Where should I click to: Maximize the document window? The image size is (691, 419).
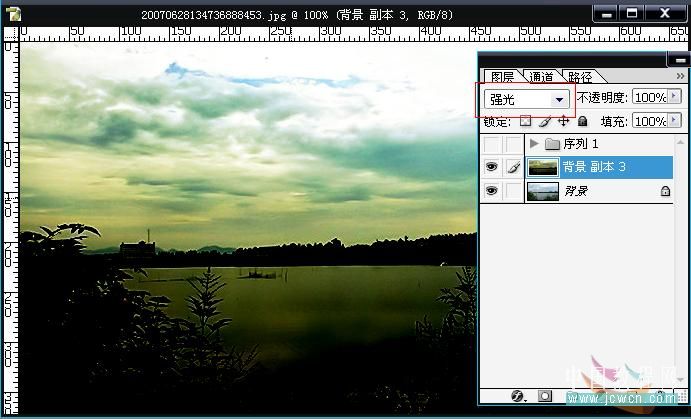(x=632, y=13)
